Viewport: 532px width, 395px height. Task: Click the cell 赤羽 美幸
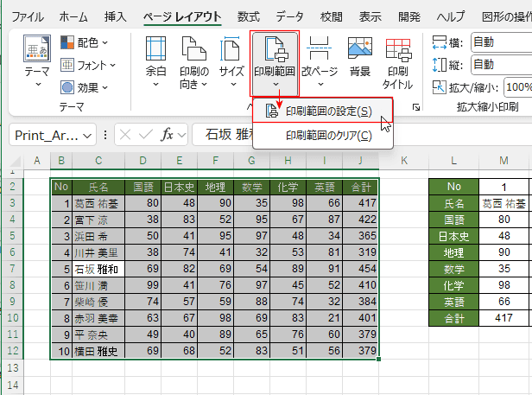coord(98,318)
